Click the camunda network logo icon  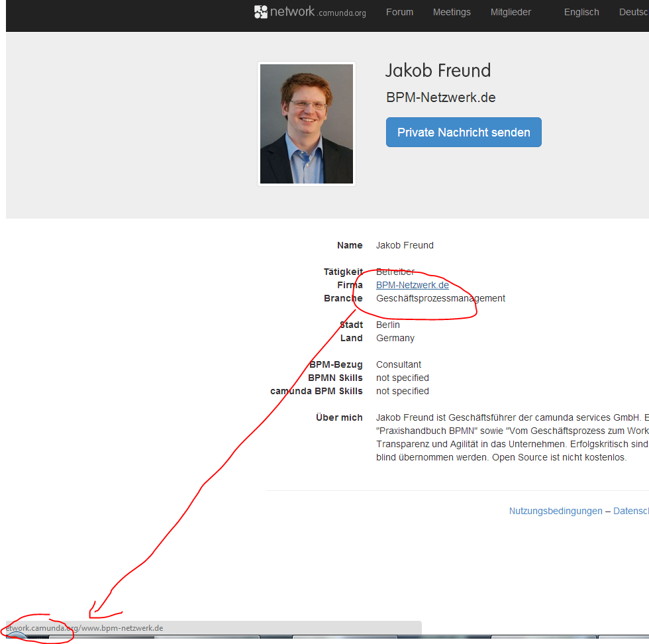[261, 12]
